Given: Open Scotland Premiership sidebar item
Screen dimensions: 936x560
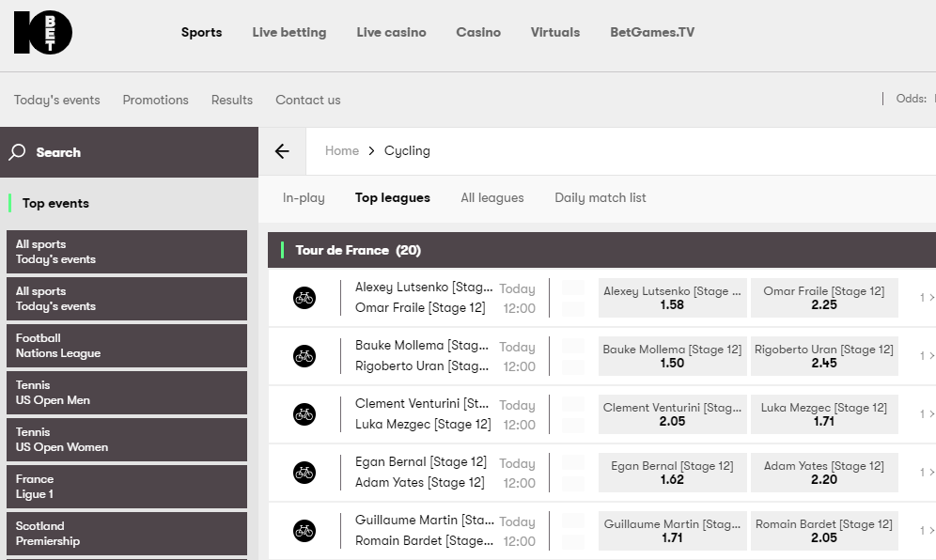Looking at the screenshot, I should [x=127, y=534].
